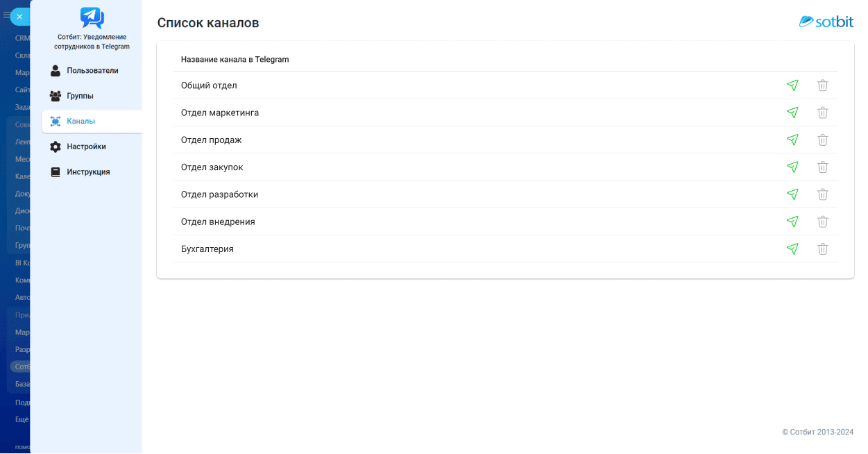868x454 pixels.
Task: Send message to Отдел разработки channel
Action: click(792, 194)
